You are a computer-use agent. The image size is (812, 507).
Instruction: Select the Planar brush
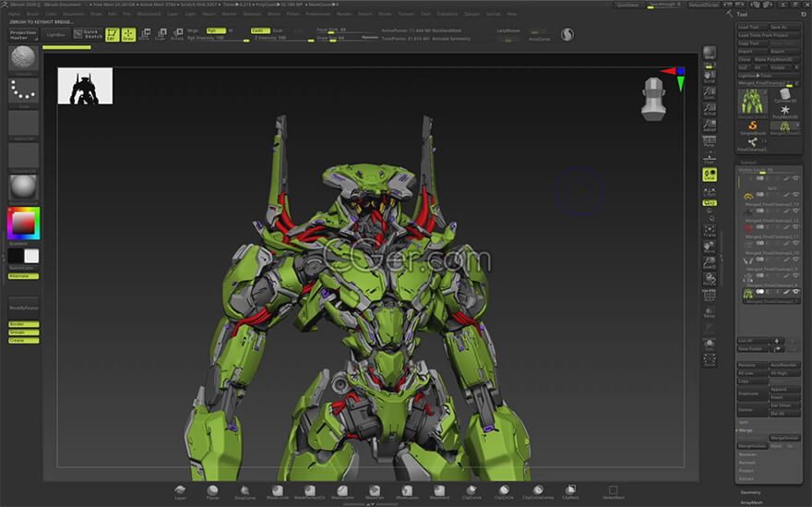coord(212,491)
